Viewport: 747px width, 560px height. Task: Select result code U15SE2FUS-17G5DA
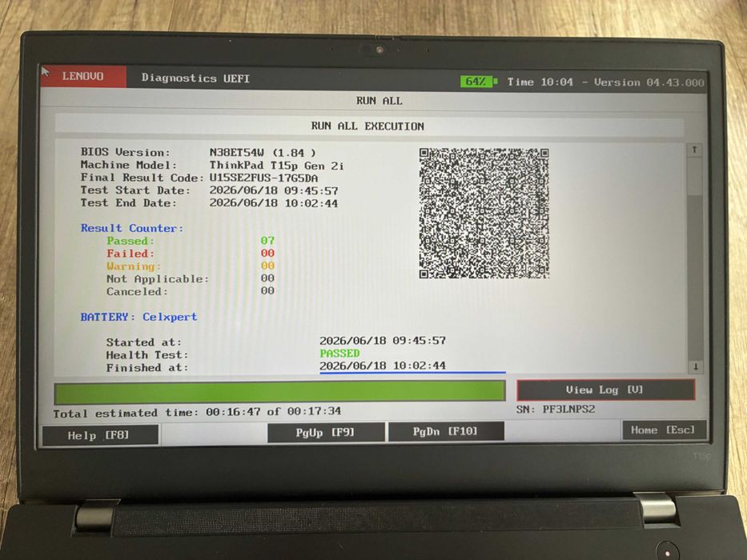[263, 178]
